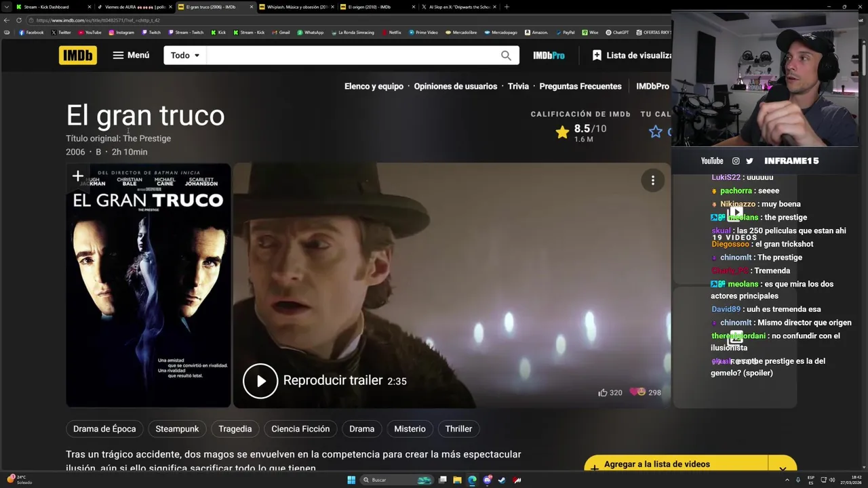Image resolution: width=868 pixels, height=488 pixels.
Task: Click the taskbar Buscar search box
Action: 397,480
